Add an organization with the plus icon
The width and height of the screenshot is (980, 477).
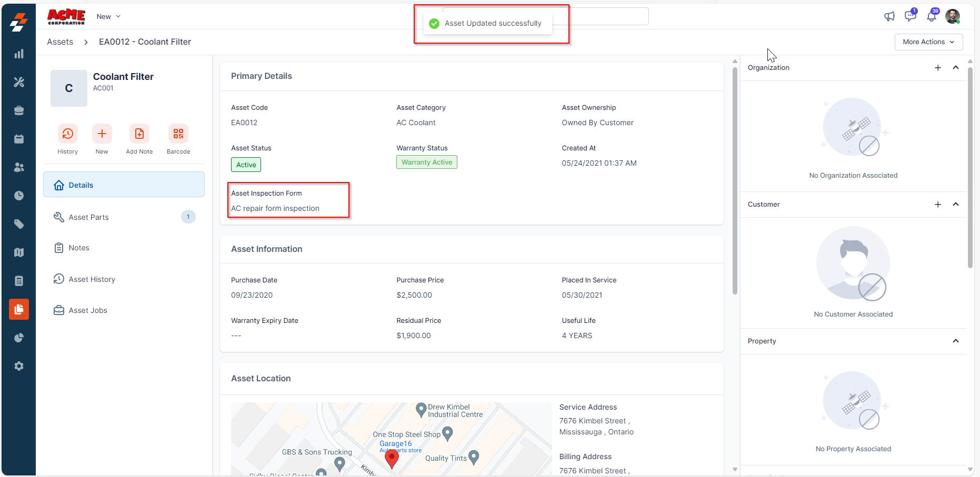pyautogui.click(x=938, y=68)
